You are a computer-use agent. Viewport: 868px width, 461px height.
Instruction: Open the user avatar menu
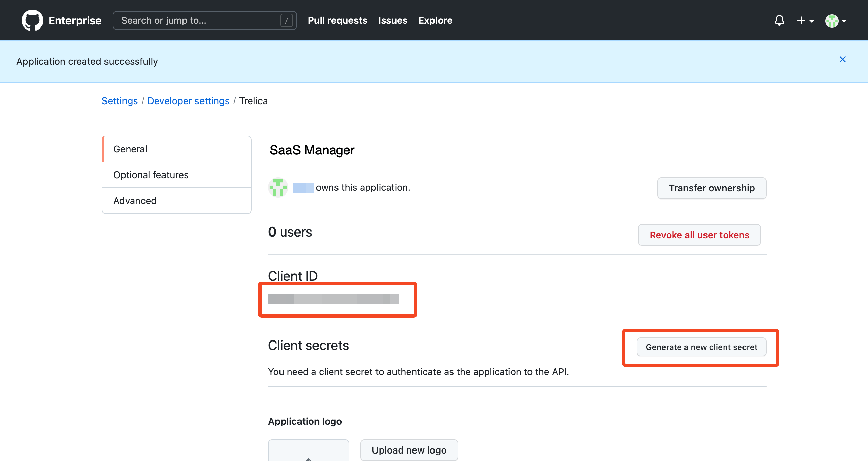(x=836, y=21)
